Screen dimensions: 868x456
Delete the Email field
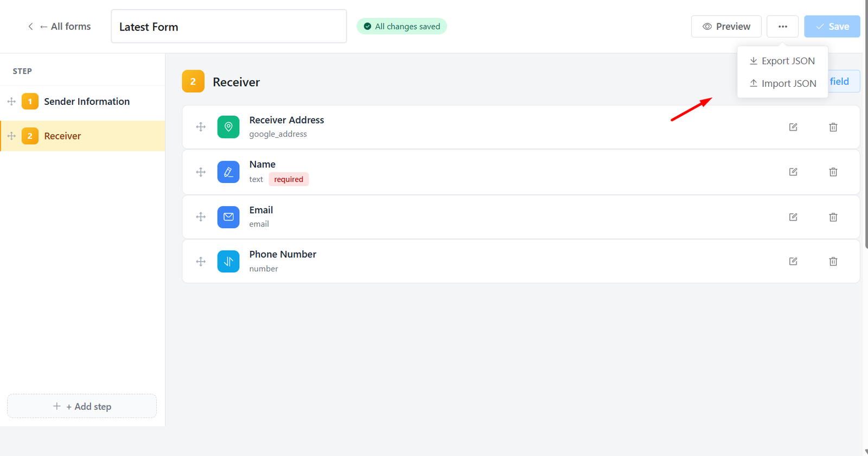click(833, 217)
